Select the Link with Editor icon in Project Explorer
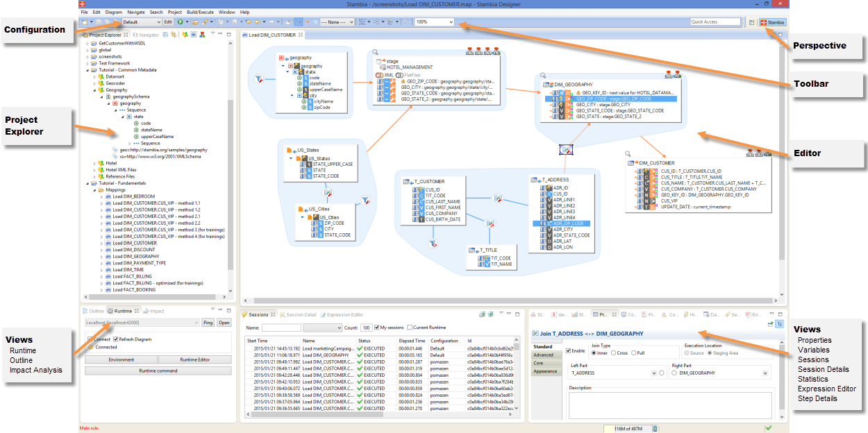Screen dimensions: 868x433 174,34
